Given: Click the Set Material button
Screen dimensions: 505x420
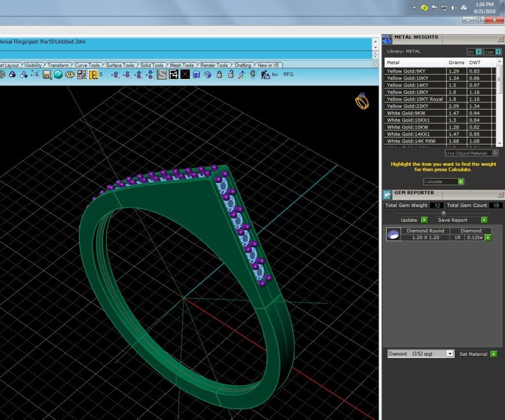Looking at the screenshot, I should [x=477, y=354].
